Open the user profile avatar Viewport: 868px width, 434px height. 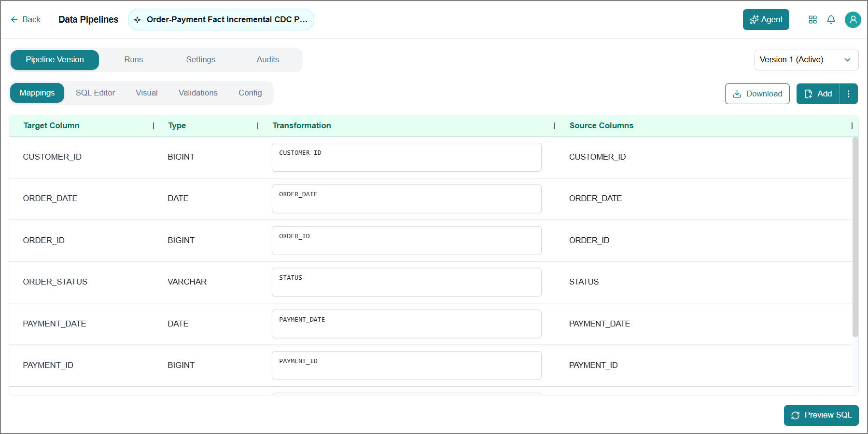pyautogui.click(x=853, y=20)
